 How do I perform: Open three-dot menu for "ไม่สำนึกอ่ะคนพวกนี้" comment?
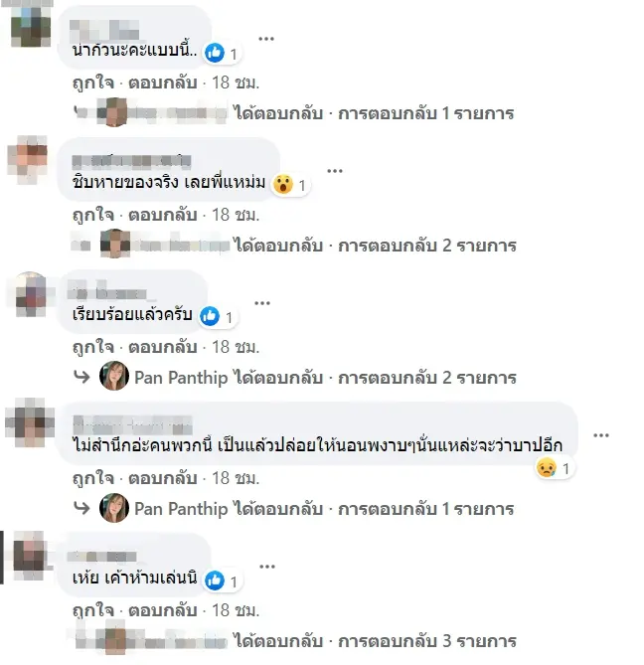point(601,435)
